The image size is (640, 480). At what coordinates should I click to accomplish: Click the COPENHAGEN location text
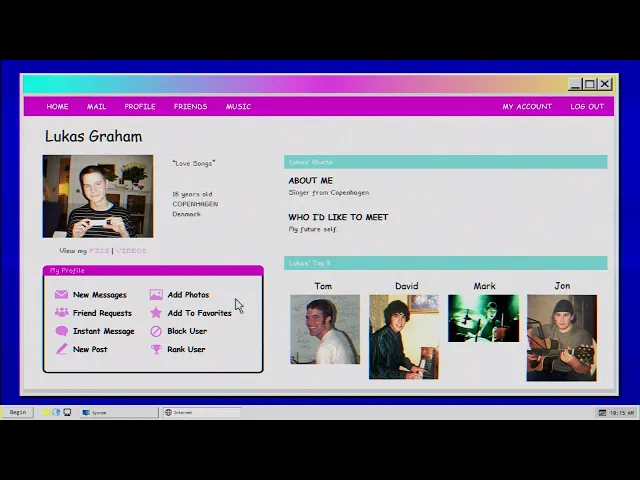click(x=195, y=204)
